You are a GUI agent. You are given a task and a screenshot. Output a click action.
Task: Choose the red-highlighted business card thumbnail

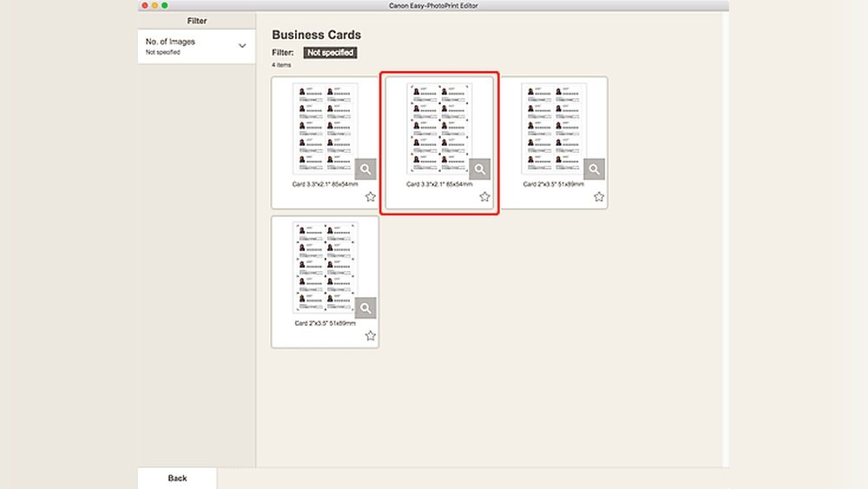[439, 129]
